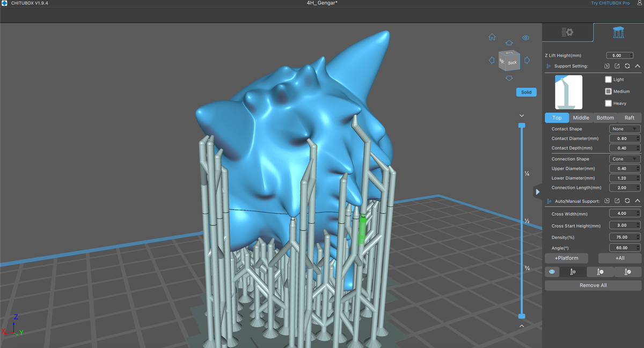Click the Solid render mode button
Screen dimensions: 644x348
point(526,92)
